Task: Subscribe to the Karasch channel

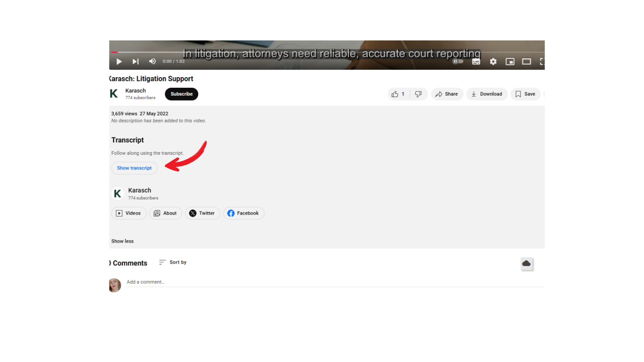Action: pyautogui.click(x=181, y=94)
